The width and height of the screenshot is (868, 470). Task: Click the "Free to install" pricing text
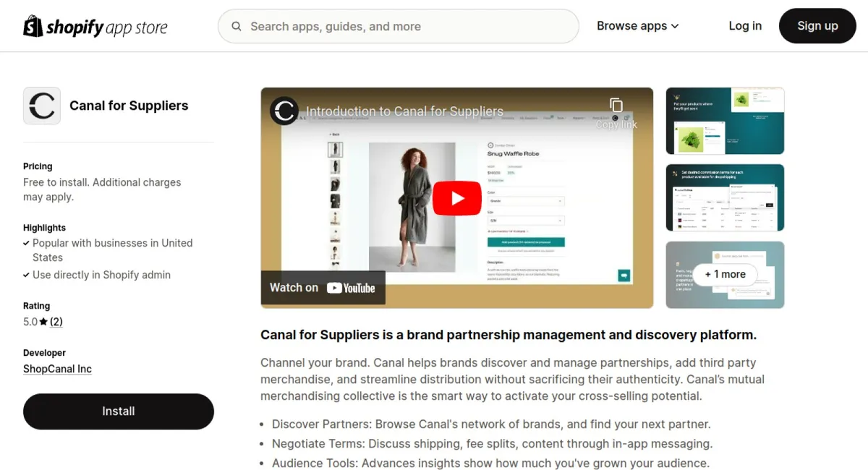[x=102, y=189]
